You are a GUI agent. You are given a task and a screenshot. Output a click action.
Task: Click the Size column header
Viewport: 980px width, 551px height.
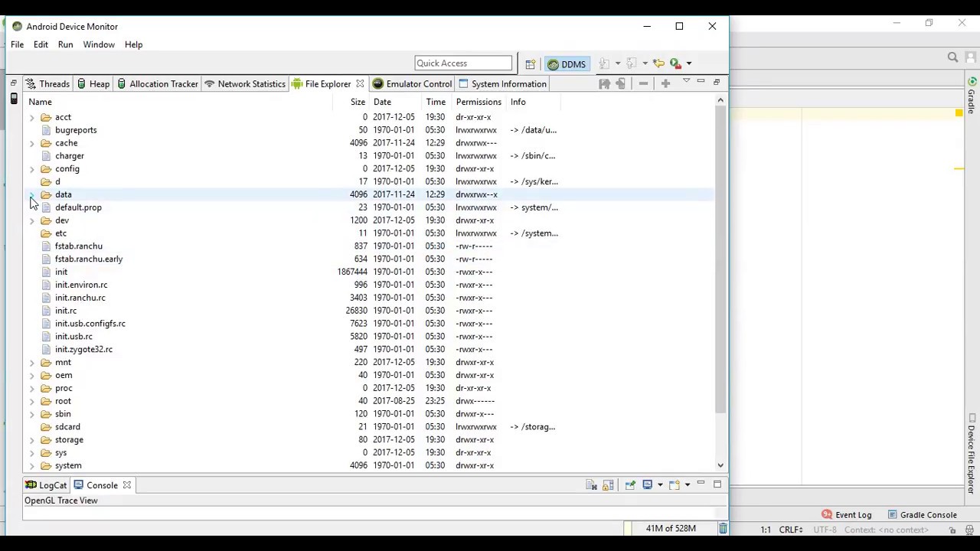[358, 102]
